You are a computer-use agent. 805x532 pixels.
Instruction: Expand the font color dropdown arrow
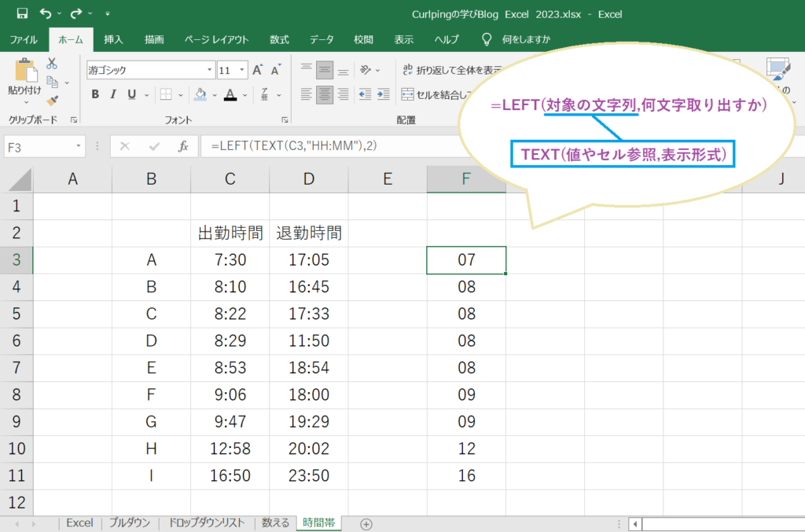pos(245,95)
